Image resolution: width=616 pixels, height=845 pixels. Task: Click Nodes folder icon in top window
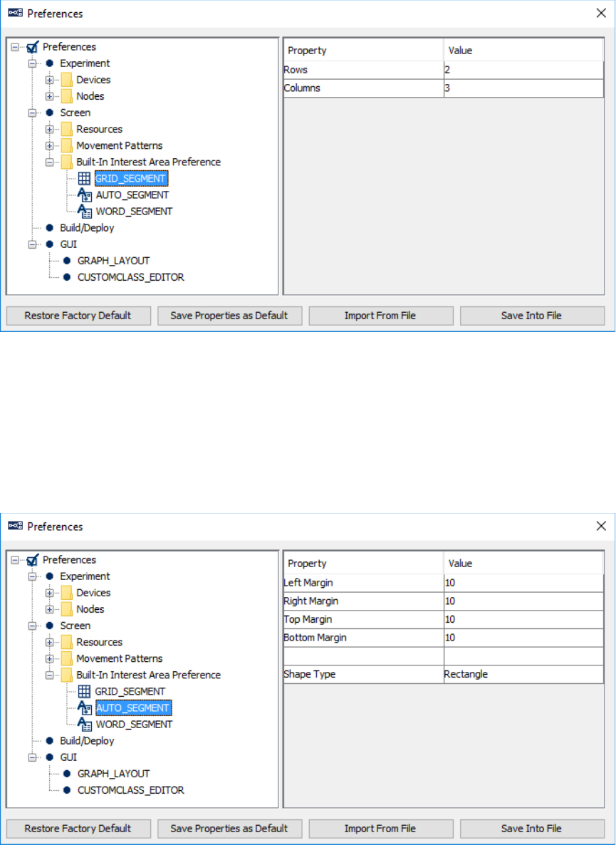67,96
